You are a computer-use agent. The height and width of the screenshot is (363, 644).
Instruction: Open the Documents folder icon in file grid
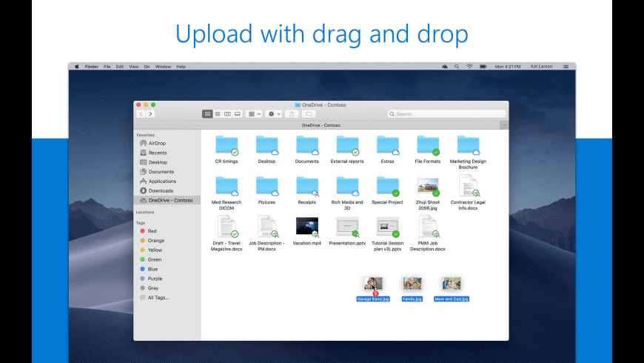[307, 145]
